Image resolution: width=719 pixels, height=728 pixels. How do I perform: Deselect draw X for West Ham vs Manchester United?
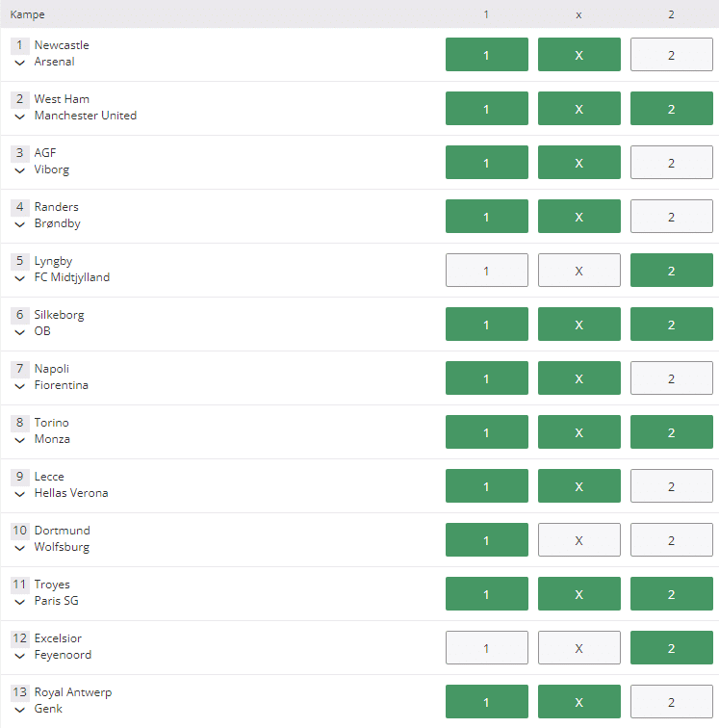[x=578, y=108]
